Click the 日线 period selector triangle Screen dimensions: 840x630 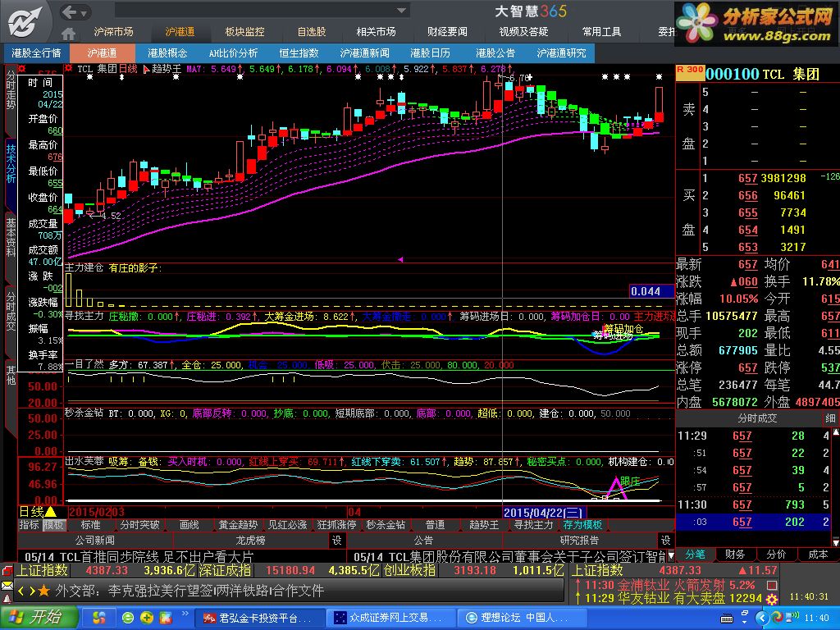click(51, 511)
